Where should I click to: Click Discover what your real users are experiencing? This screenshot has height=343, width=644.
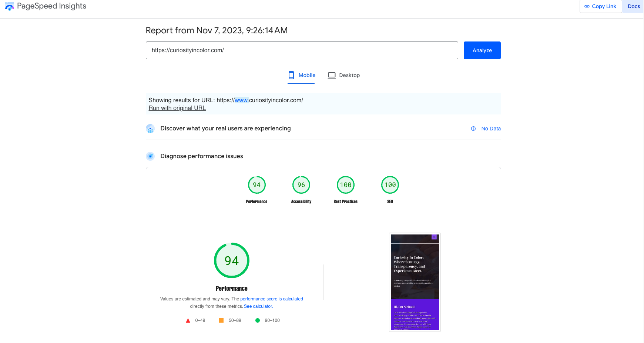click(225, 129)
